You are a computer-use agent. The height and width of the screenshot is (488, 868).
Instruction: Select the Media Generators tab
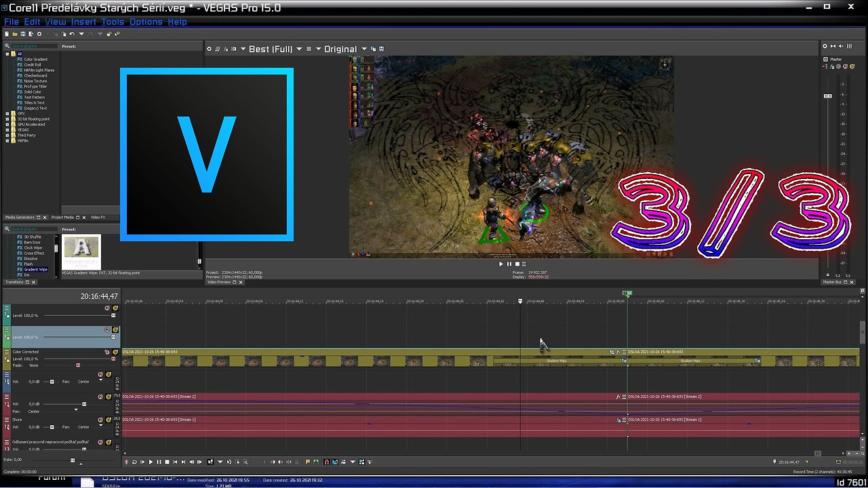pyautogui.click(x=20, y=218)
